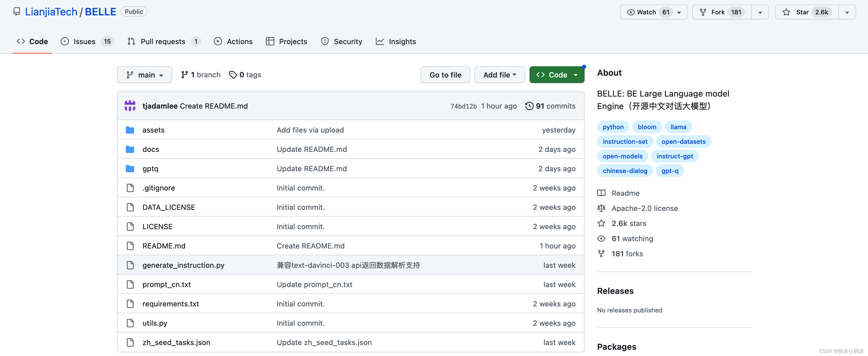Click the license scale icon in About

pos(601,208)
